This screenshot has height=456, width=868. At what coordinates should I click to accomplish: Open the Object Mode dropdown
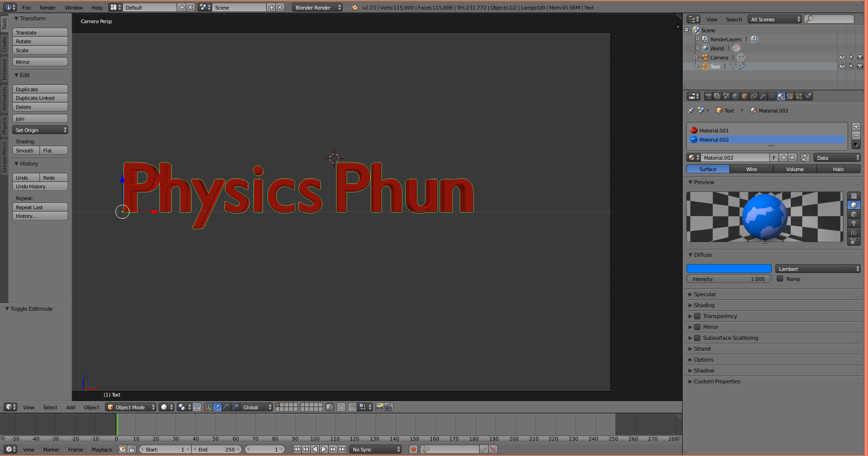point(131,407)
